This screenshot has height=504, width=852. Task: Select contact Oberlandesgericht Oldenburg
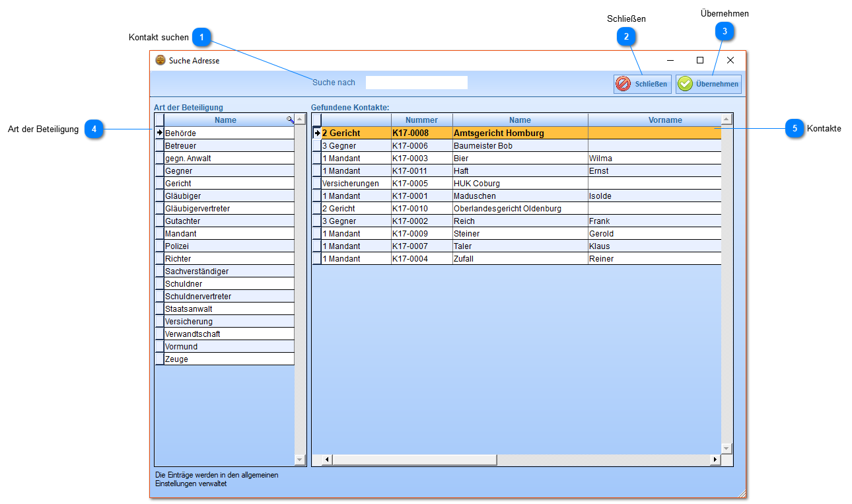click(507, 209)
